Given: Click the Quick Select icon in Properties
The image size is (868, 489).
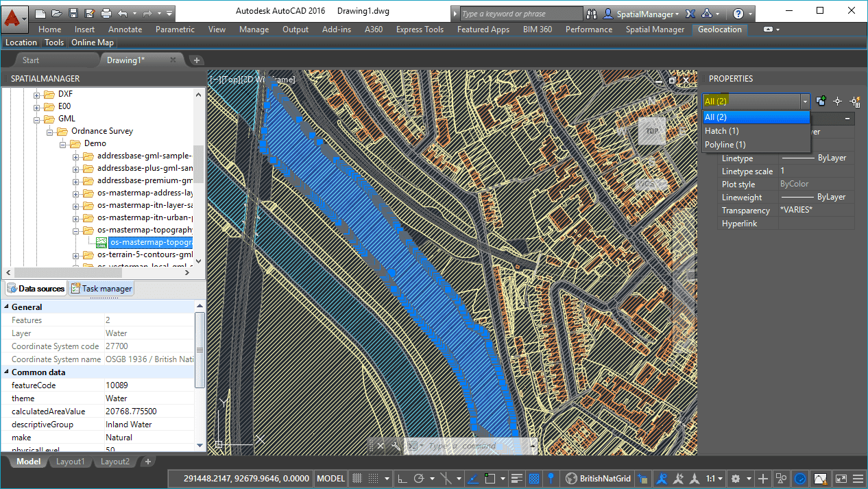Looking at the screenshot, I should 854,101.
